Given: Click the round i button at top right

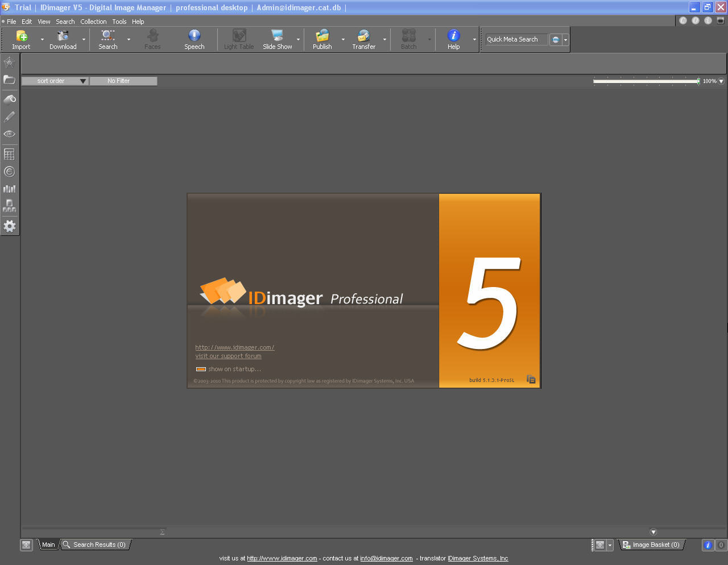Looking at the screenshot, I should tap(708, 20).
